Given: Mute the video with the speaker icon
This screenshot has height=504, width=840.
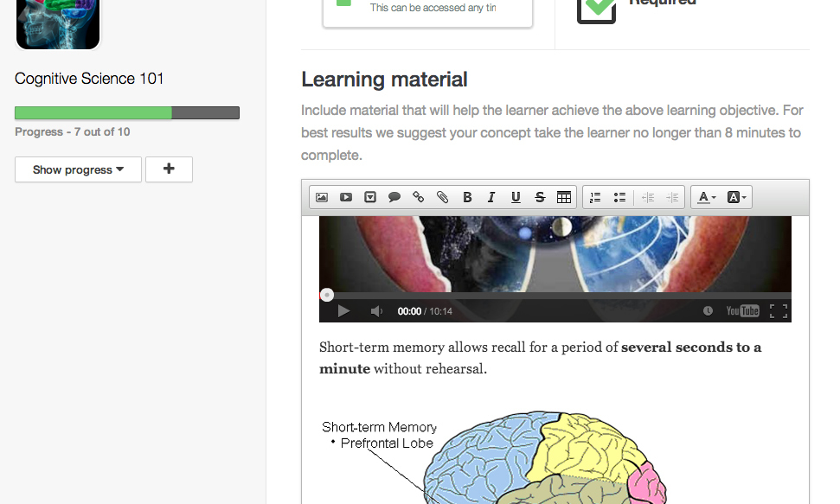Looking at the screenshot, I should click(x=376, y=311).
